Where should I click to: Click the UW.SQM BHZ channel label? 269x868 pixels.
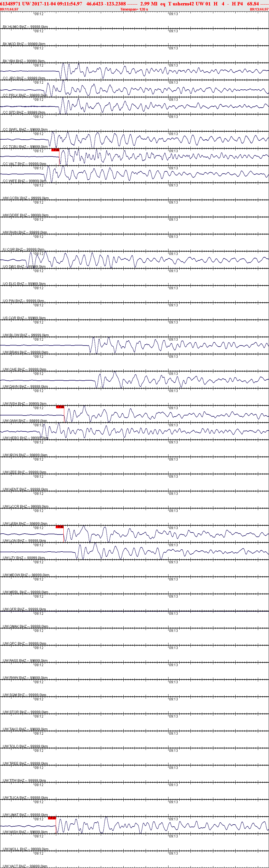tap(24, 695)
